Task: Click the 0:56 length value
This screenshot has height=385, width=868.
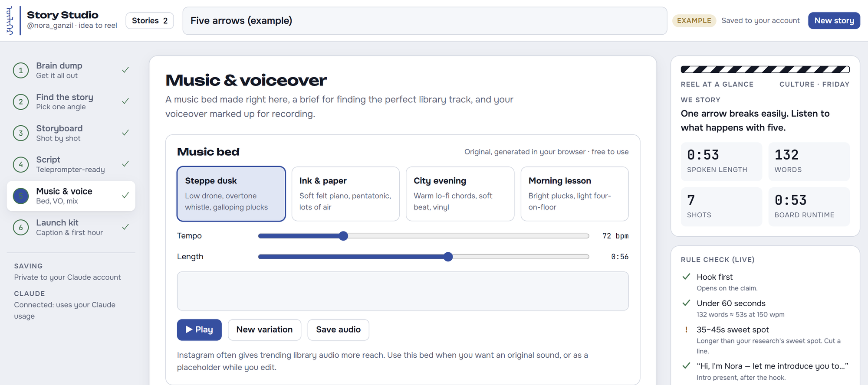Action: 620,257
